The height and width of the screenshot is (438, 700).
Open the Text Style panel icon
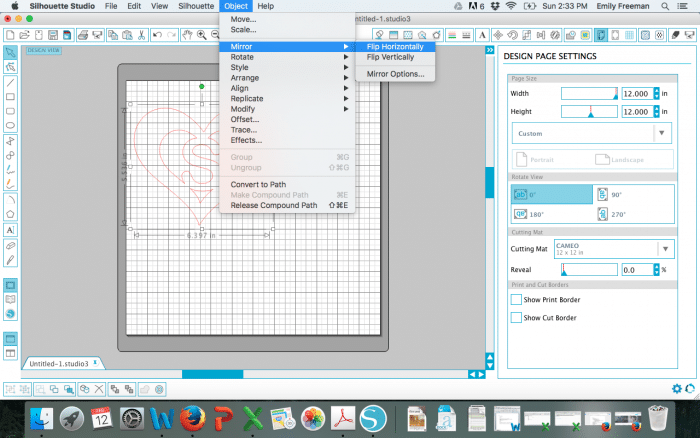[x=482, y=35]
